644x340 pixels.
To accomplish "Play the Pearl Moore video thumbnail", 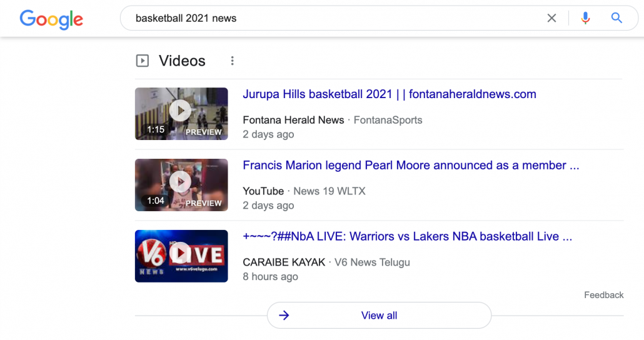I will pos(181,185).
